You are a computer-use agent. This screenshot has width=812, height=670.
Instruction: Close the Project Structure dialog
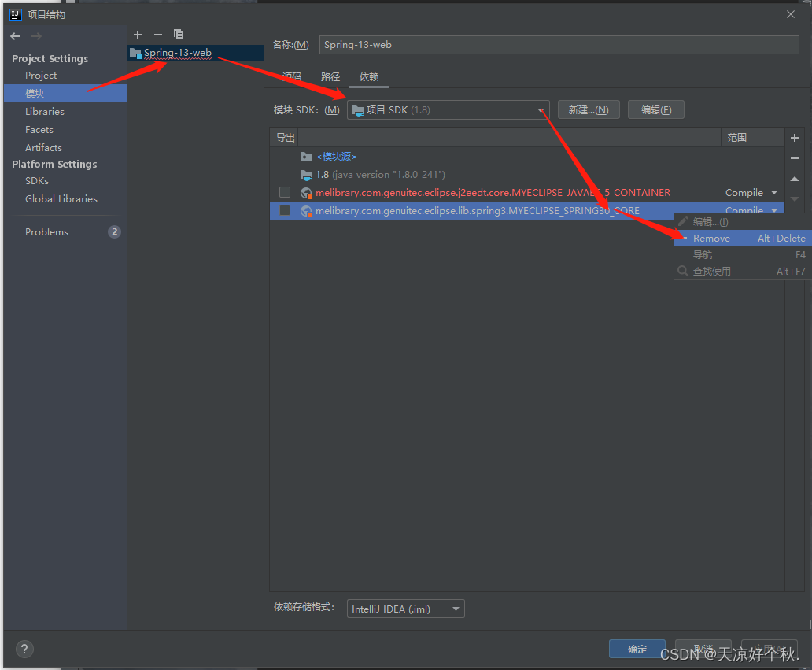(x=790, y=14)
